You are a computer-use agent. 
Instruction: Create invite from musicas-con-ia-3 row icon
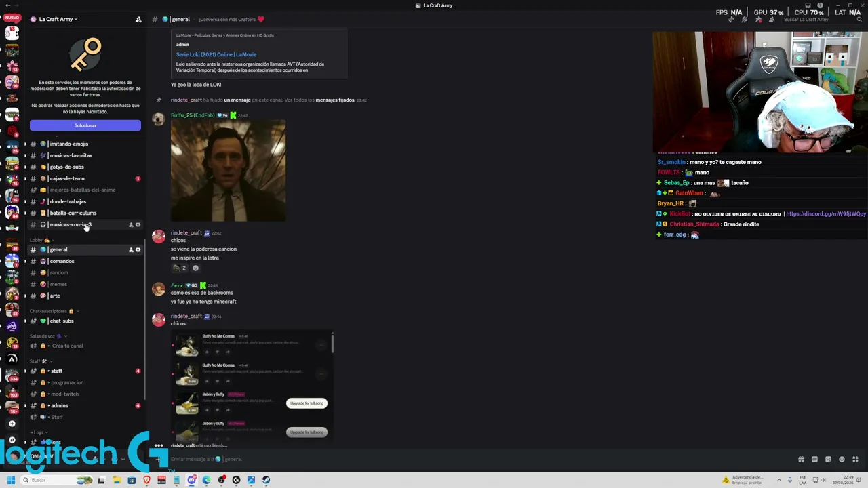(x=131, y=225)
